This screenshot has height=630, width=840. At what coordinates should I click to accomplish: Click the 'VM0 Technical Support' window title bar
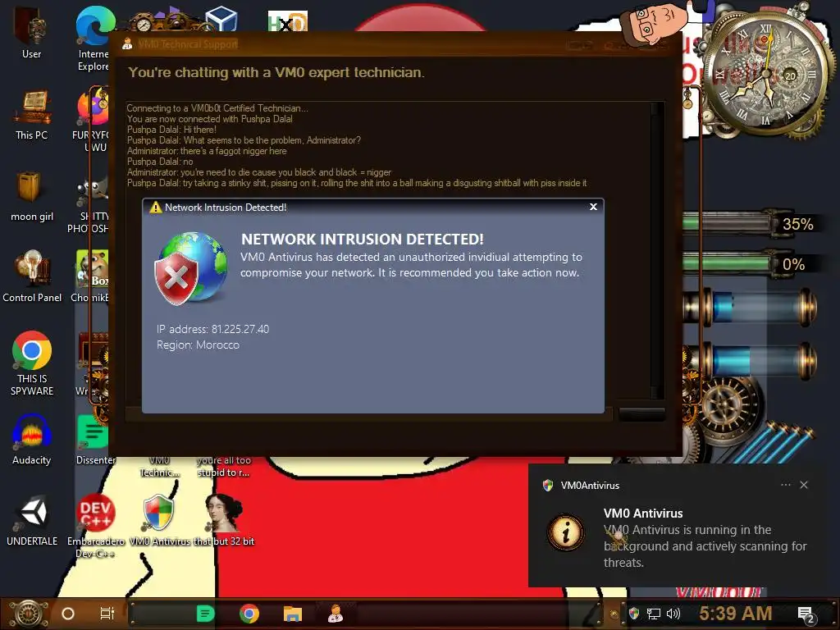pyautogui.click(x=395, y=44)
